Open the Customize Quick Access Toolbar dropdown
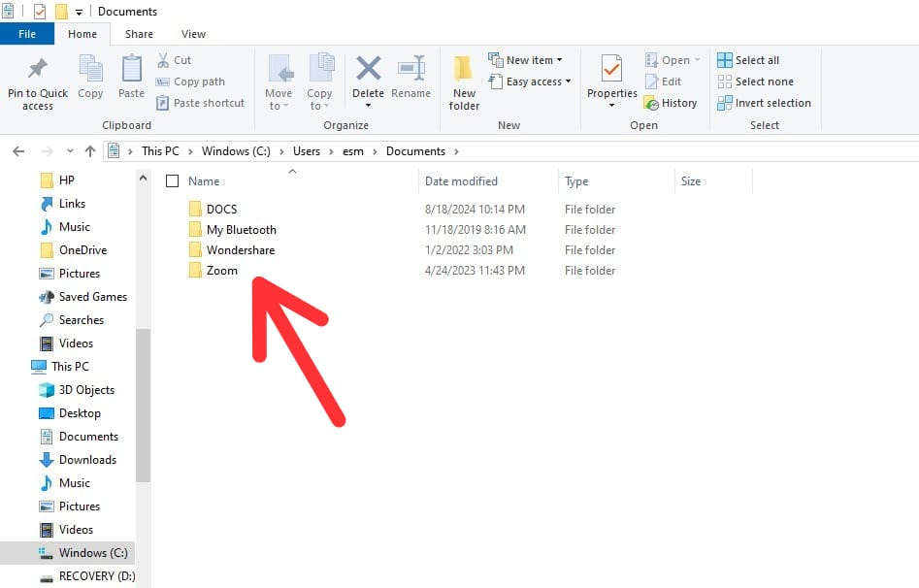Screen dimensions: 919x588 click(80, 12)
